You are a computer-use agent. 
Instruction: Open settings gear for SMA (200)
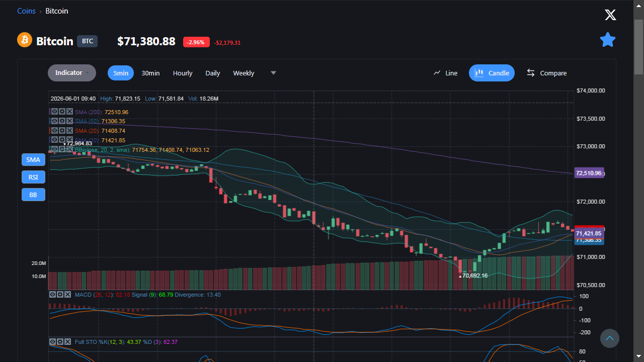(x=62, y=112)
